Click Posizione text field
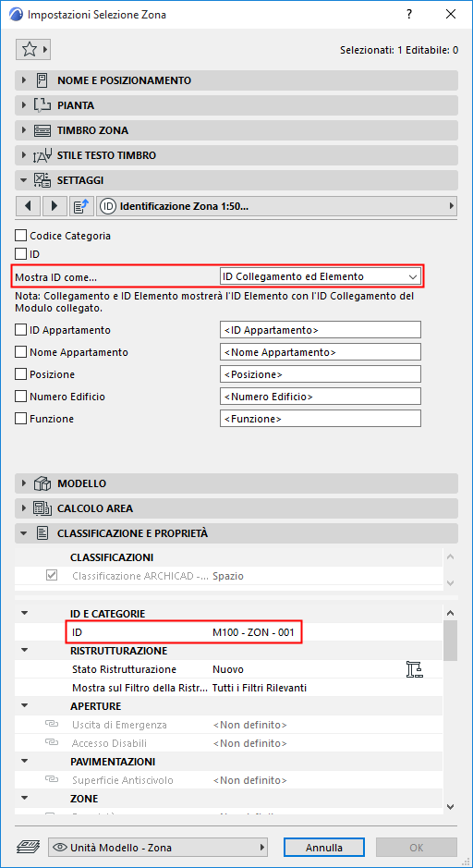This screenshot has height=868, width=473. click(x=321, y=374)
